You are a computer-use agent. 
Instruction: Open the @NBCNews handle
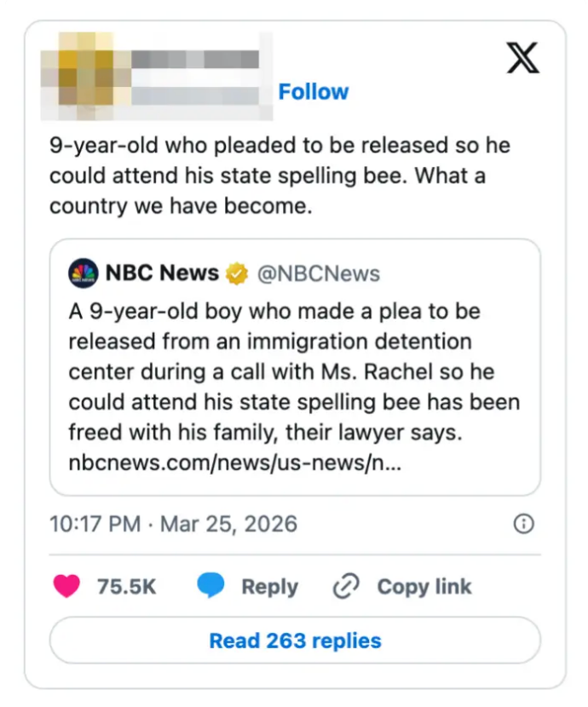point(318,273)
